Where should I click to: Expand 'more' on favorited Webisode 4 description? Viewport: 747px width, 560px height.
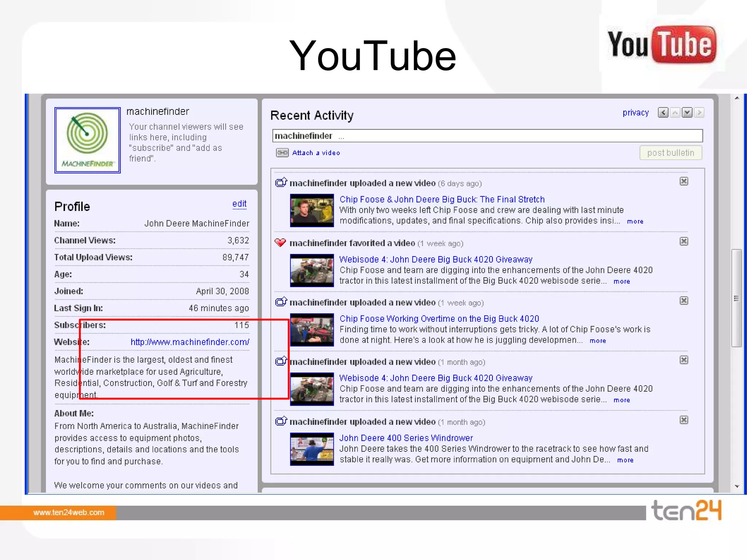(622, 281)
